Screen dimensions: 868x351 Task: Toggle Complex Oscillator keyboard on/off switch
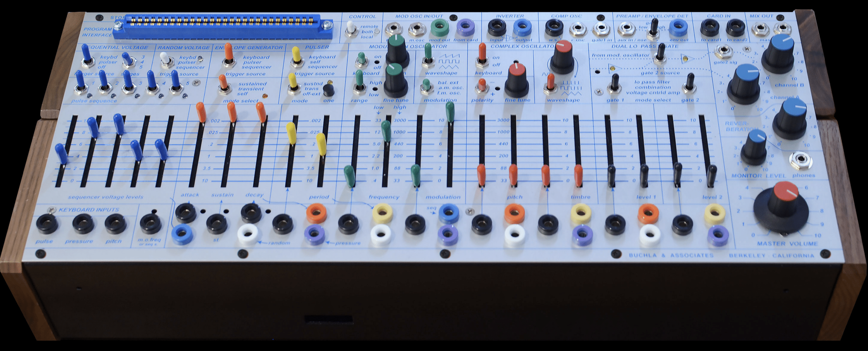pos(482,56)
